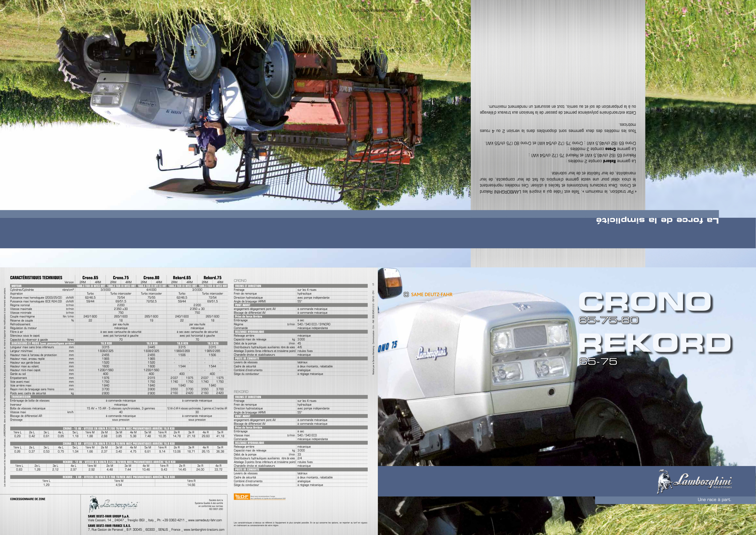The height and width of the screenshot is (535, 756).
Task: Click the "Rekord.65" column header
Action: pos(182,278)
